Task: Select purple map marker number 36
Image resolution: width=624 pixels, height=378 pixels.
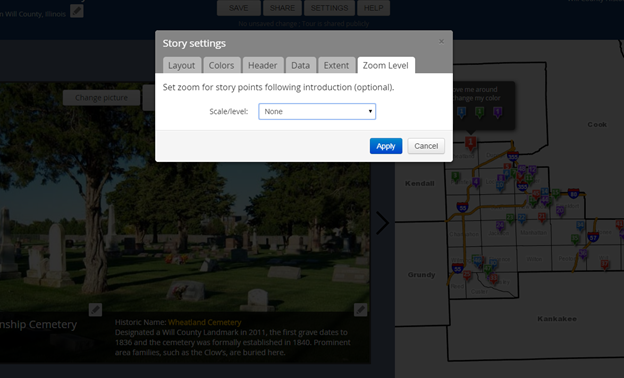Action: [x=583, y=253]
